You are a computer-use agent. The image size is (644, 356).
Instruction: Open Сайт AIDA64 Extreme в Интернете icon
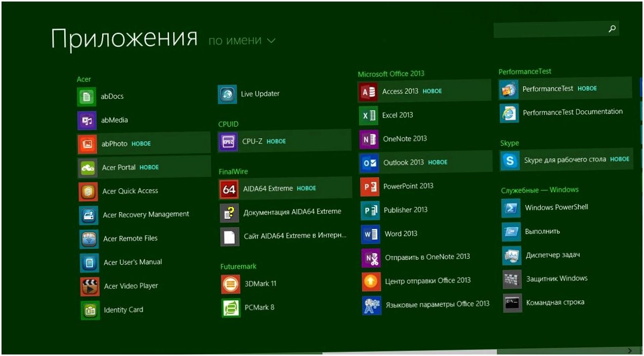pyautogui.click(x=230, y=237)
